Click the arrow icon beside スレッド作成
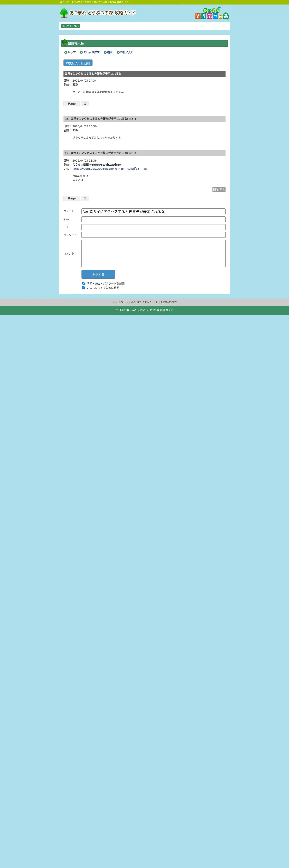The width and height of the screenshot is (289, 868). pos(81,53)
